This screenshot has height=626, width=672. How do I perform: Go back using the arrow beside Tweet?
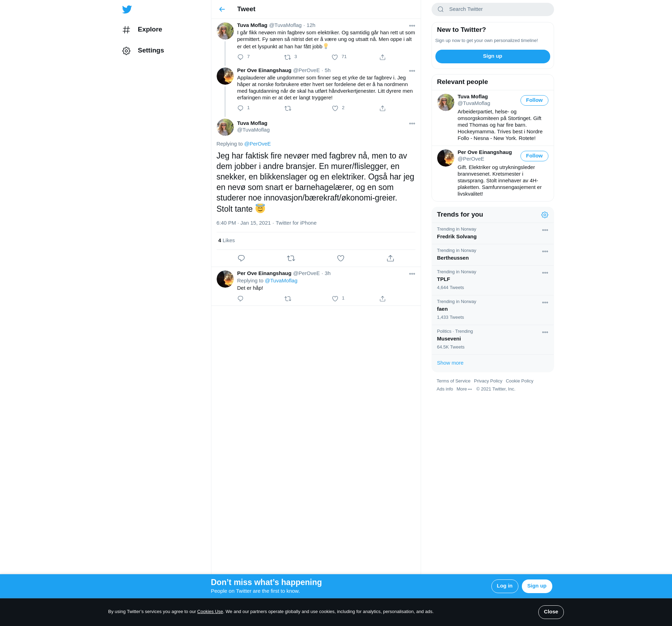tap(222, 9)
